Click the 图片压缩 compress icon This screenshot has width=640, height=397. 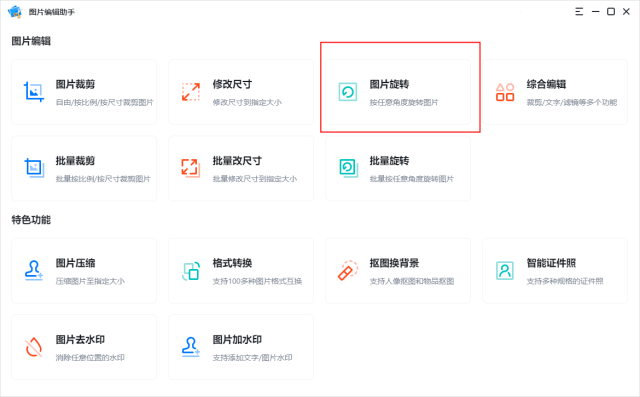pos(33,270)
